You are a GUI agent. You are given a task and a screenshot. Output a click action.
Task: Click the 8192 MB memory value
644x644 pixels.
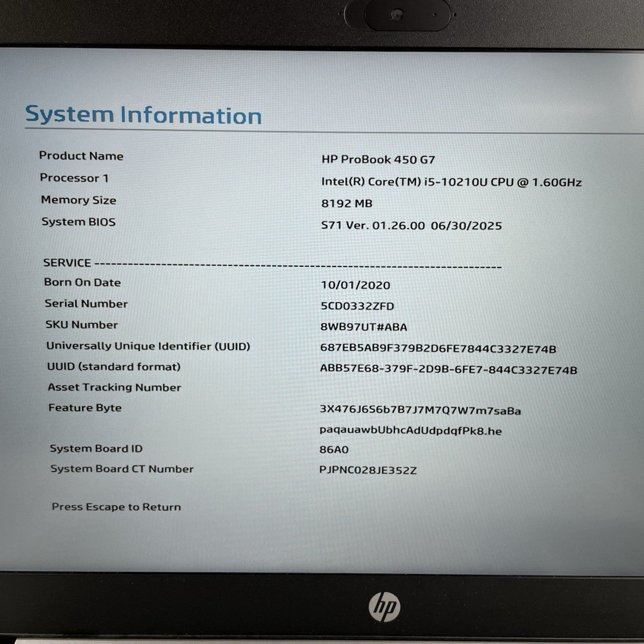[347, 204]
